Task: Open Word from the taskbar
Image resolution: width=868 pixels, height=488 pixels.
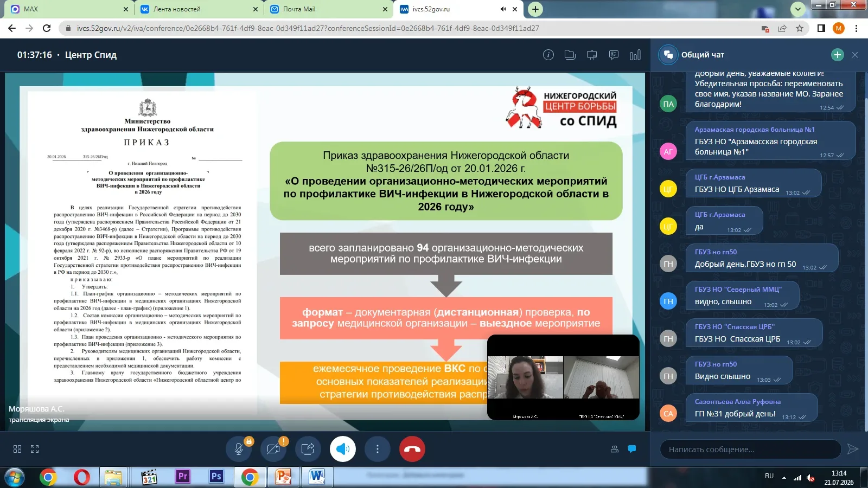Action: tap(317, 477)
